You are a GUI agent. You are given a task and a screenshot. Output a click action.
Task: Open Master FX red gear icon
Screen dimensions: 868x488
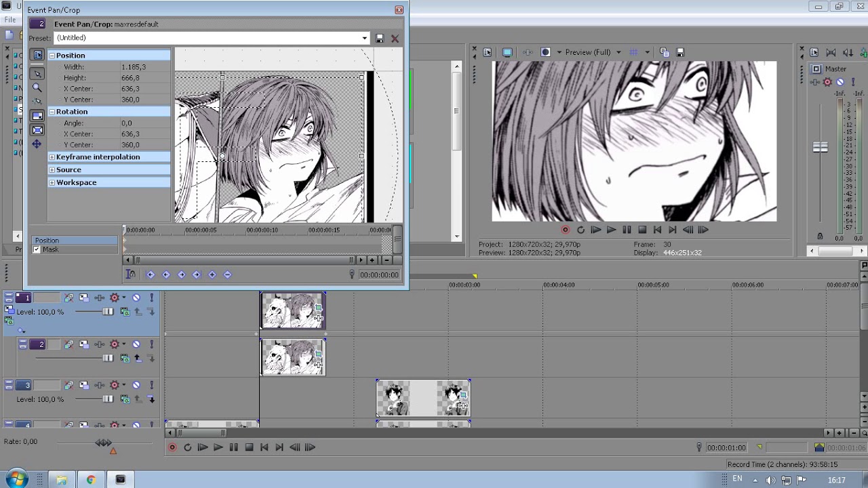(827, 82)
